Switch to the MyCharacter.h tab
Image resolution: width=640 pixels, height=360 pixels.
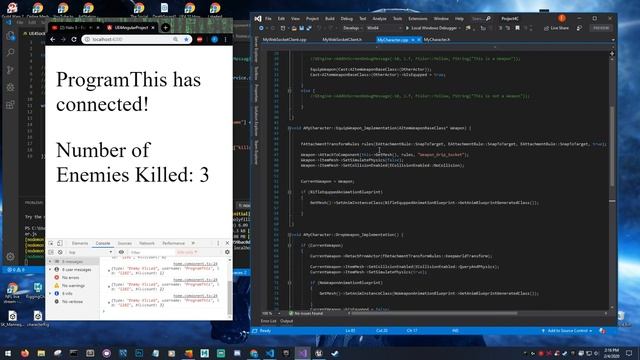(x=437, y=40)
